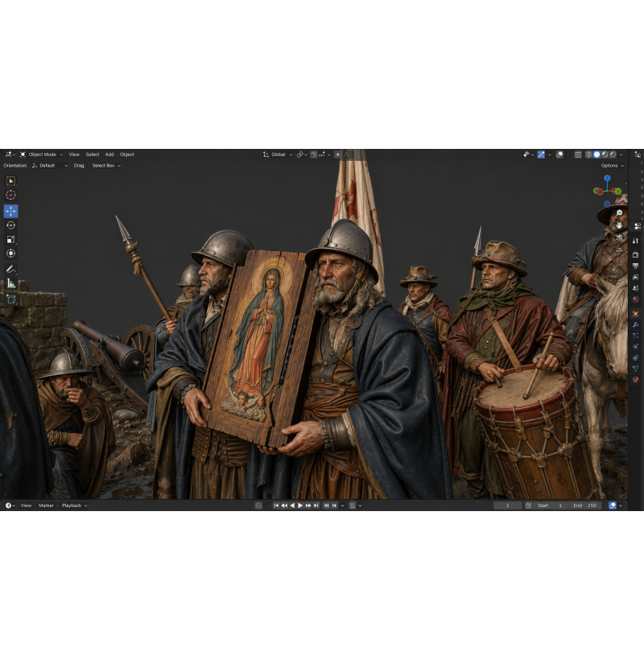The image size is (644, 660).
Task: Open the Material properties tab
Action: pyautogui.click(x=636, y=379)
